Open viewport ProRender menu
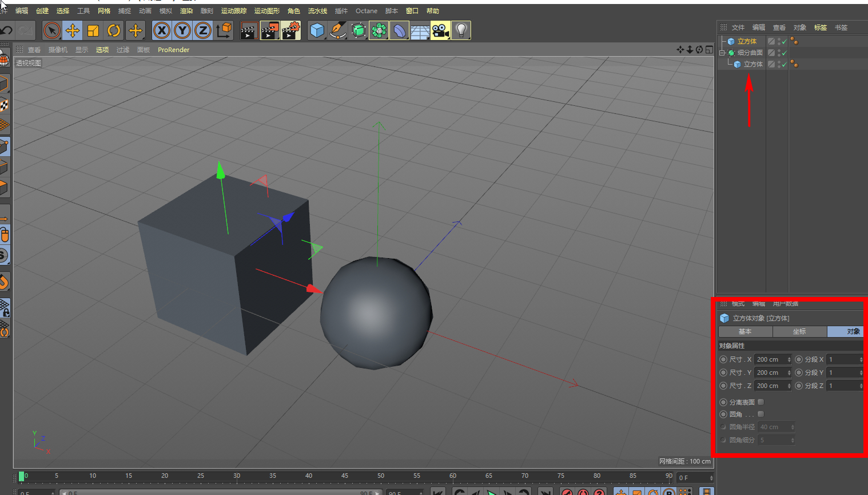The image size is (868, 495). pos(173,50)
